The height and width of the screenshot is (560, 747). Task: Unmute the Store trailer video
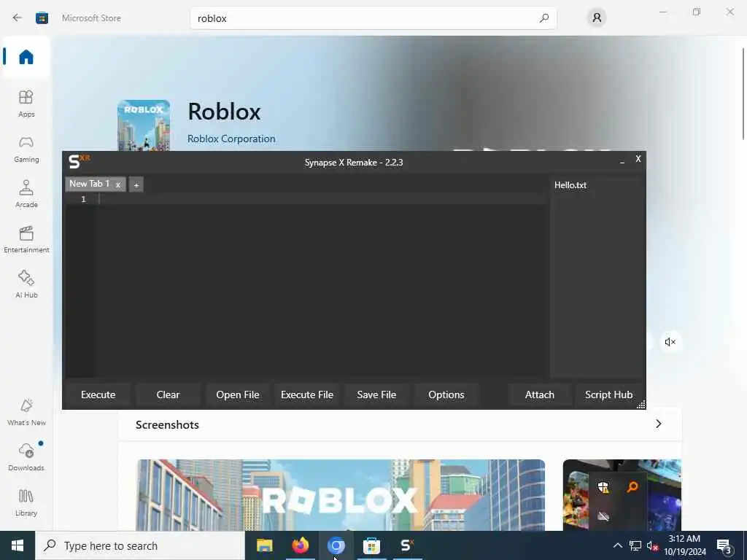[670, 342]
